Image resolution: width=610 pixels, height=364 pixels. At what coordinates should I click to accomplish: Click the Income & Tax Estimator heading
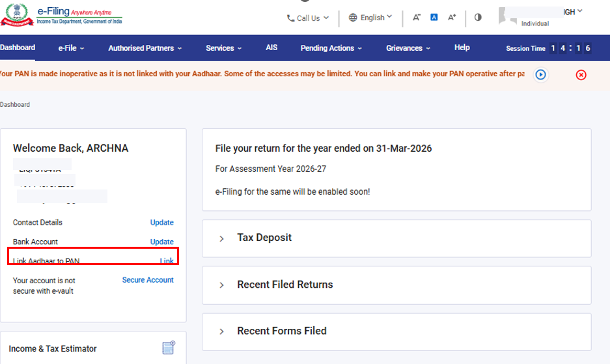coord(53,349)
